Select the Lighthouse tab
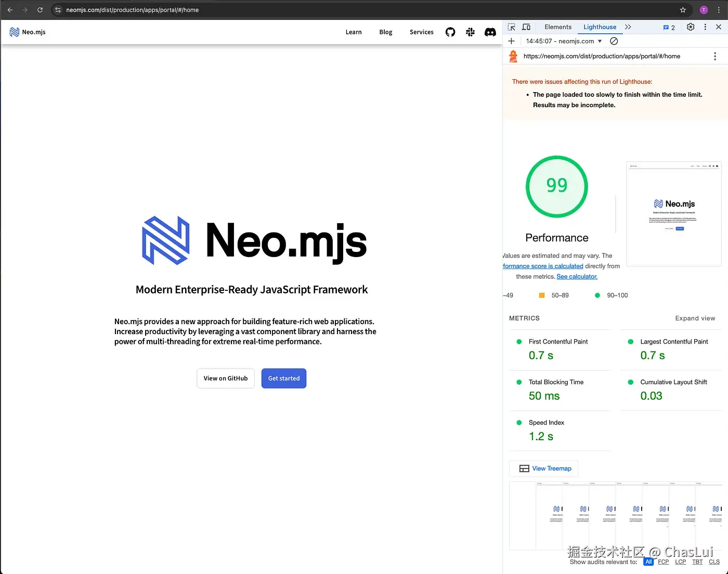 click(600, 27)
